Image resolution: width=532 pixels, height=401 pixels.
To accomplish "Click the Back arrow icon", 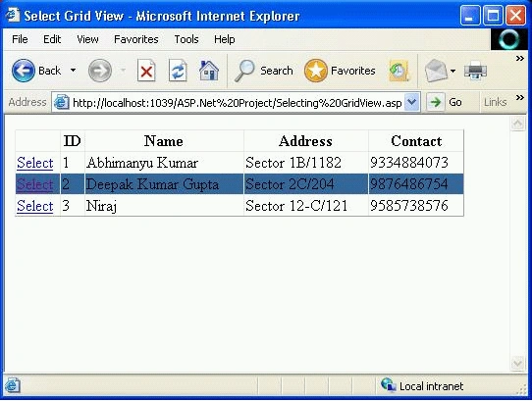I will click(x=24, y=71).
